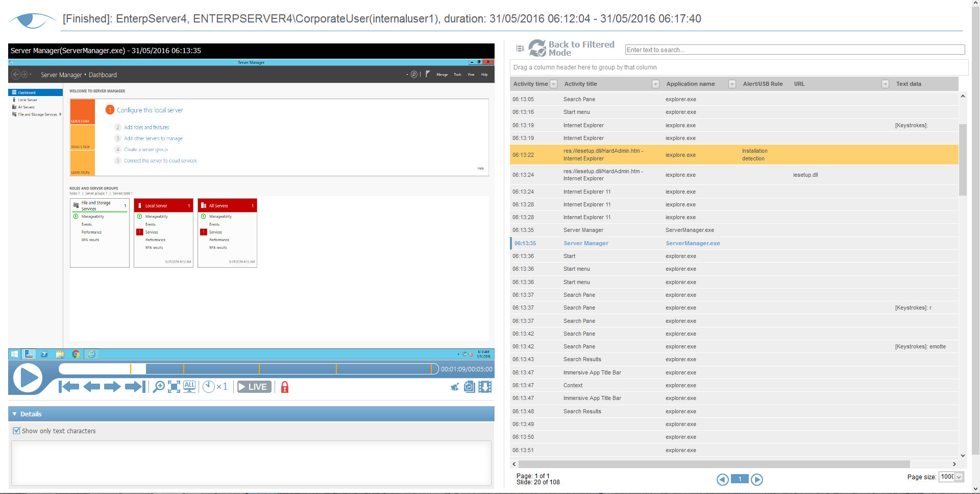Screen dimensions: 980x494
Task: Sort by Alert/USB Rule column header
Action: pyautogui.click(x=763, y=84)
